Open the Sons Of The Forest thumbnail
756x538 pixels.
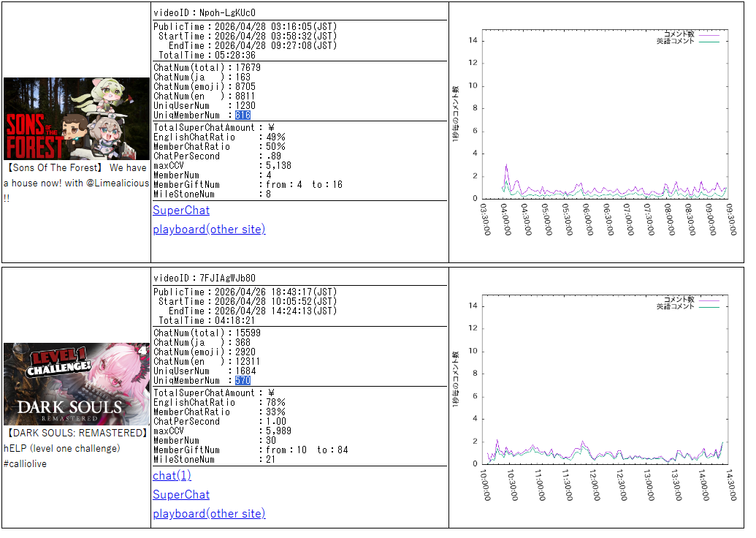pyautogui.click(x=77, y=120)
